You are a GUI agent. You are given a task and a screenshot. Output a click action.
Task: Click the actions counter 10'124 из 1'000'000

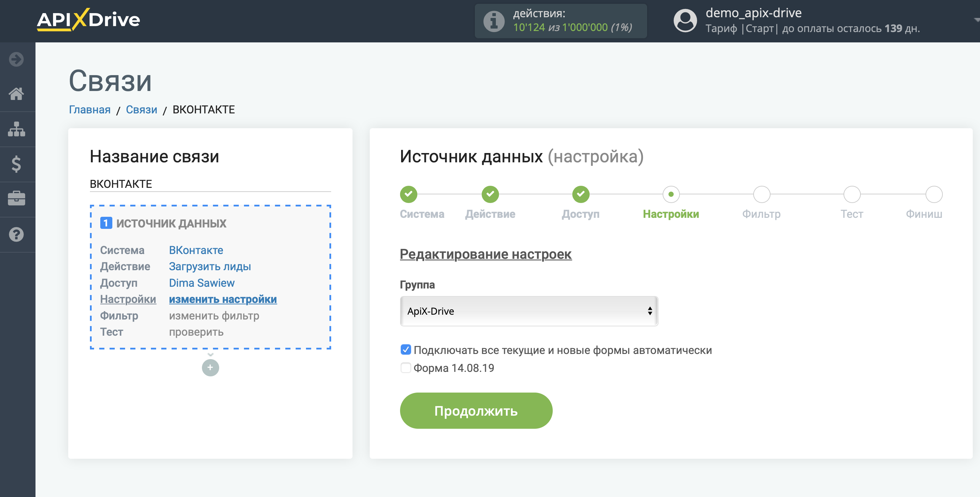coord(573,27)
